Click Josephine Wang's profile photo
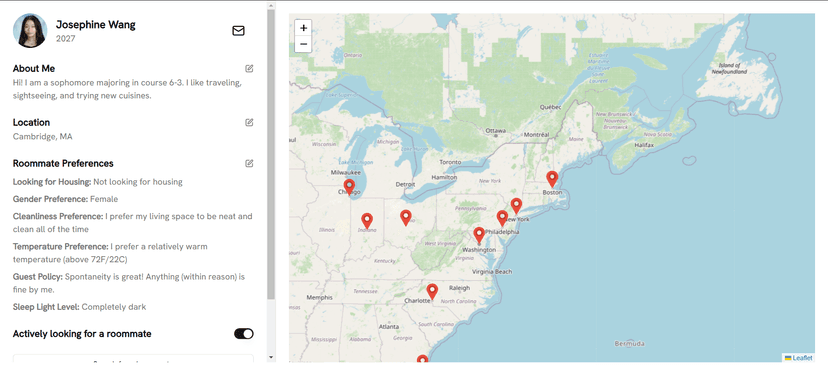This screenshot has height=374, width=828. pos(30,31)
